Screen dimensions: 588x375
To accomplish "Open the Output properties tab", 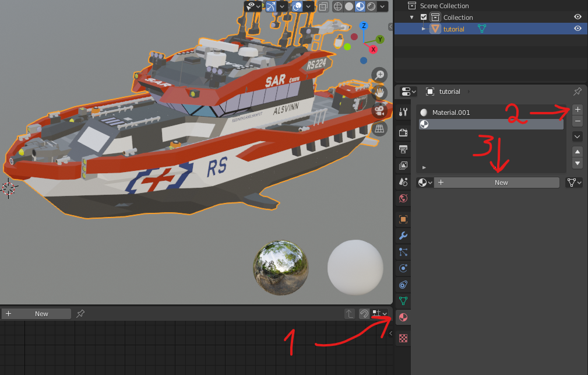I will pos(403,149).
